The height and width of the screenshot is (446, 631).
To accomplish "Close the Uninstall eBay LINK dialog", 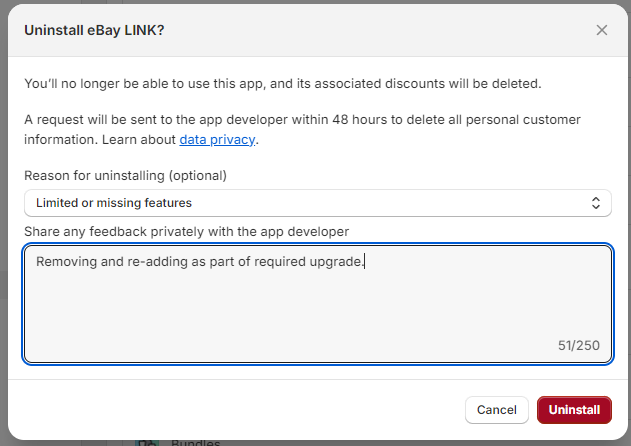I will (x=602, y=30).
